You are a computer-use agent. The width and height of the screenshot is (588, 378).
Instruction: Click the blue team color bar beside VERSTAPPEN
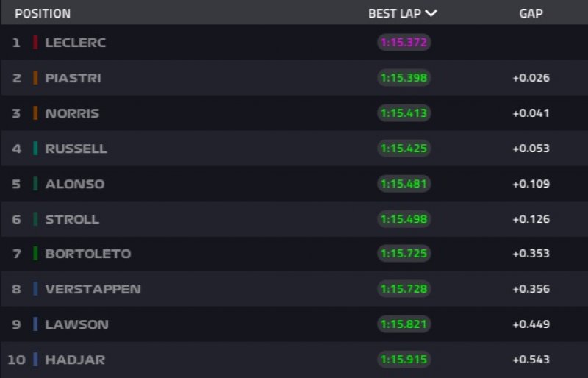[x=35, y=289]
